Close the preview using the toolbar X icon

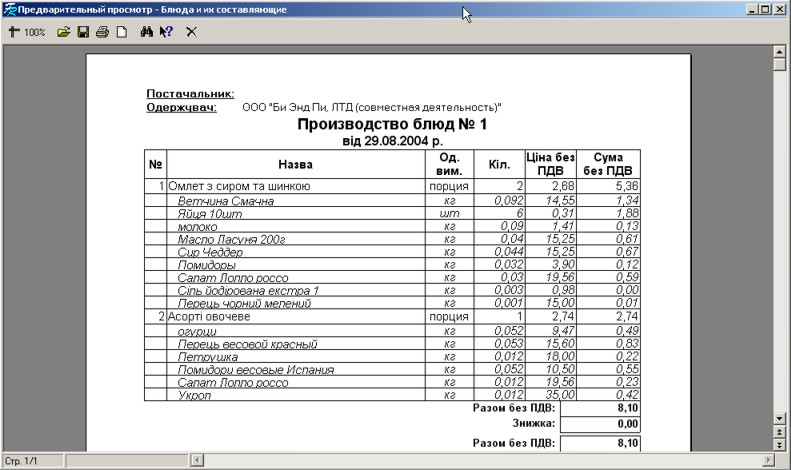[191, 32]
